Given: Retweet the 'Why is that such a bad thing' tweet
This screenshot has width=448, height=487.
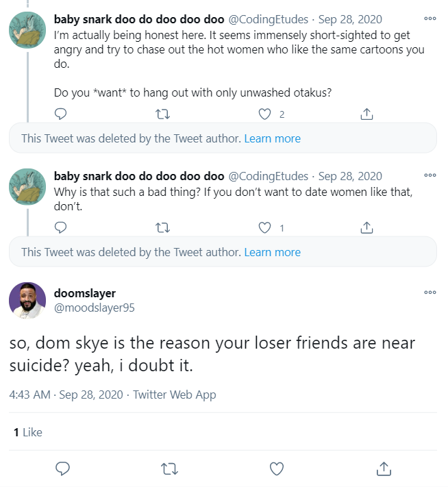Looking at the screenshot, I should 162,228.
